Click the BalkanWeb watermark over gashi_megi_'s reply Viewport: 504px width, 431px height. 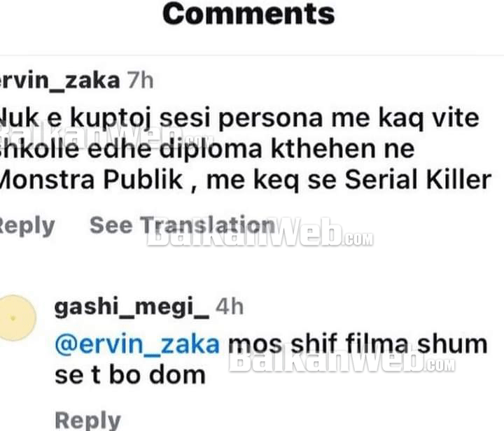(x=342, y=359)
